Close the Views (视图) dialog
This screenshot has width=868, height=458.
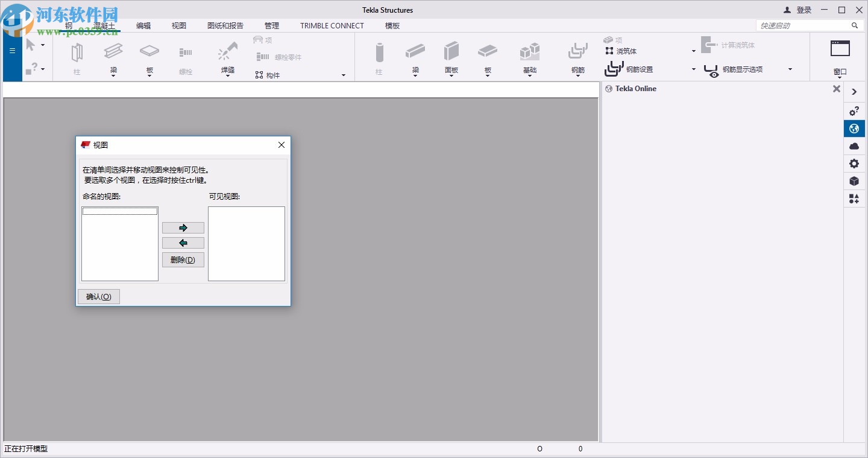(281, 145)
